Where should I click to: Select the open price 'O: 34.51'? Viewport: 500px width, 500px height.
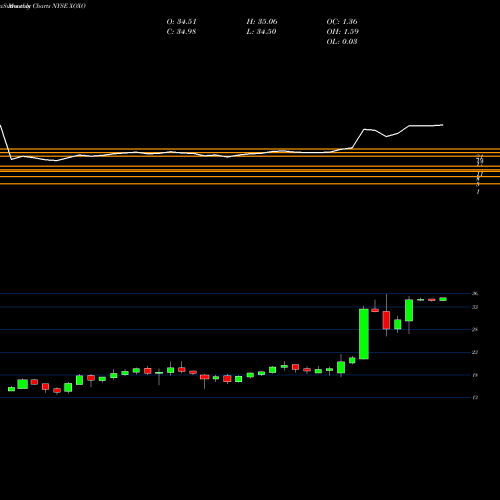point(181,22)
